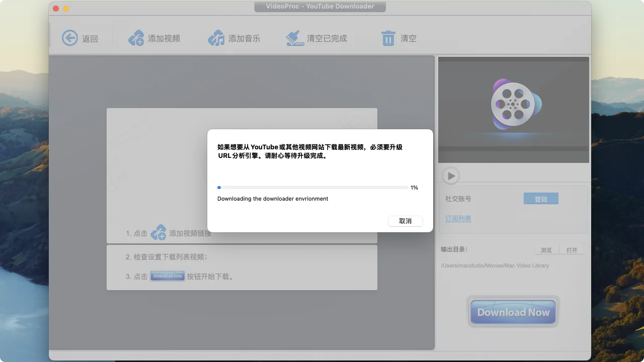Close the VideoProc window with red button
This screenshot has width=644, height=362.
point(56,9)
